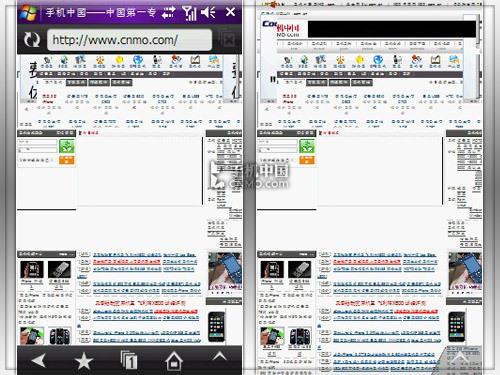Click the green download button in the login panel
The image size is (500, 375).
point(67,146)
